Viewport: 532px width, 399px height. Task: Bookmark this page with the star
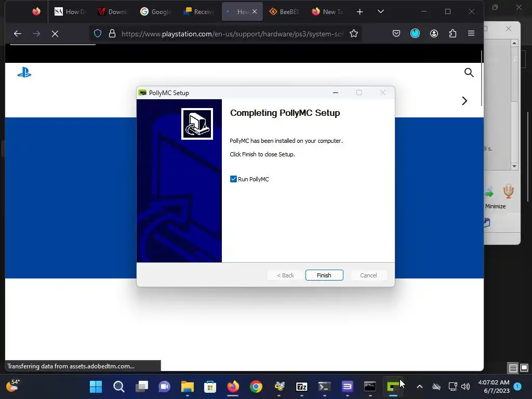pos(354,34)
